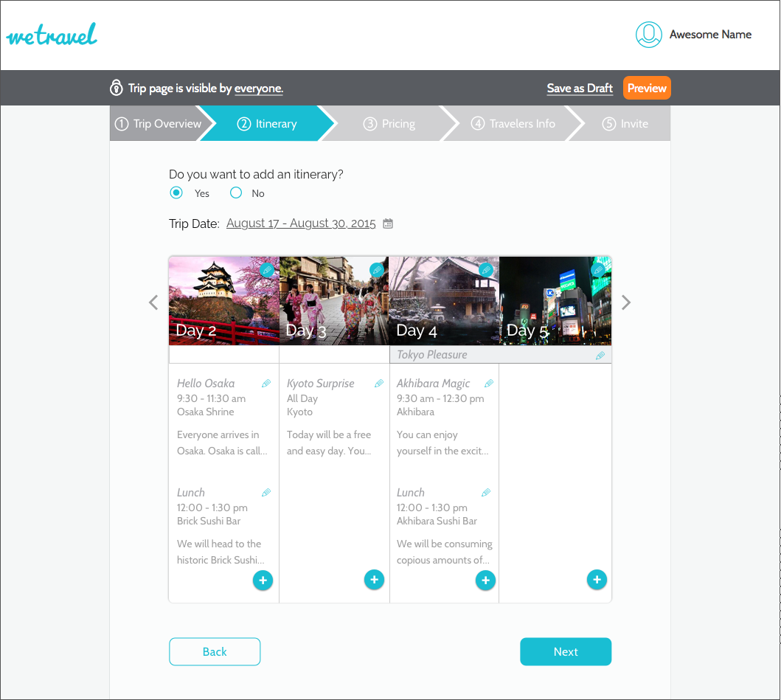781x700 pixels.
Task: Click the edit pencil on Day 2 photo
Action: (267, 270)
